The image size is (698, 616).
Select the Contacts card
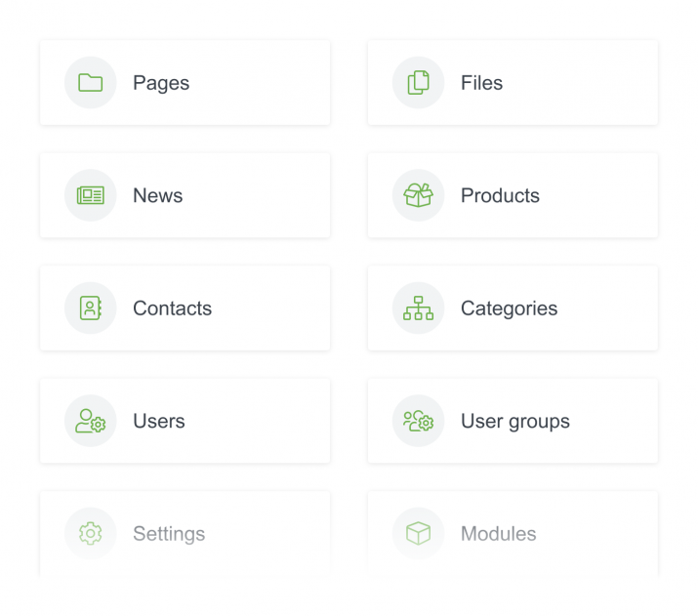pos(185,308)
